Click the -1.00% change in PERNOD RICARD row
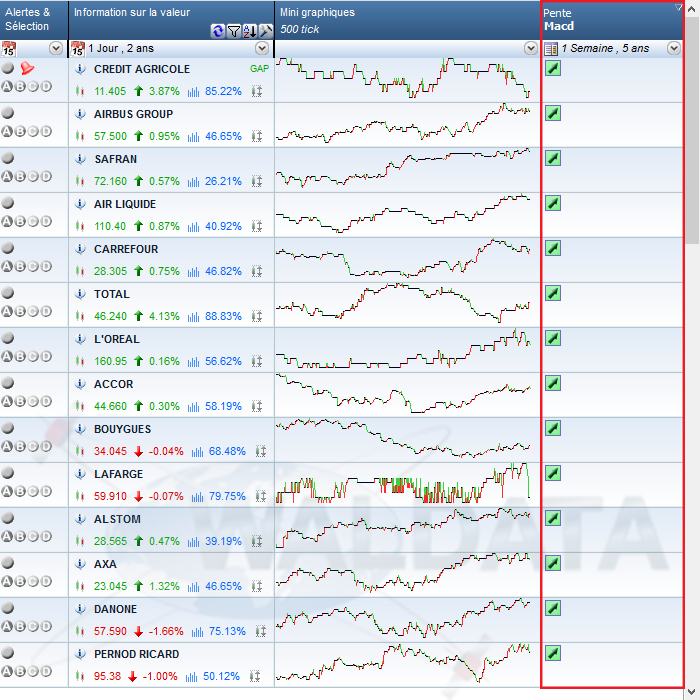The width and height of the screenshot is (700, 700). point(160,676)
